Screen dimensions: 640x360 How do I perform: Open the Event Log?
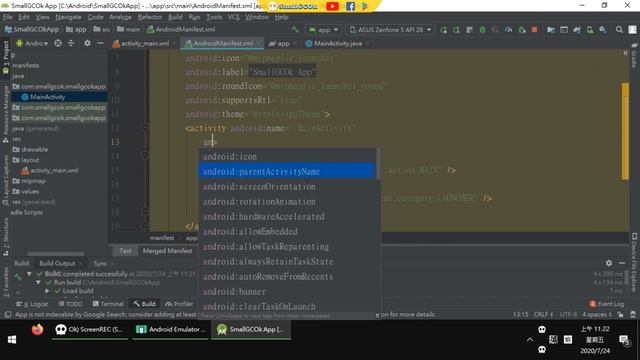click(x=607, y=304)
